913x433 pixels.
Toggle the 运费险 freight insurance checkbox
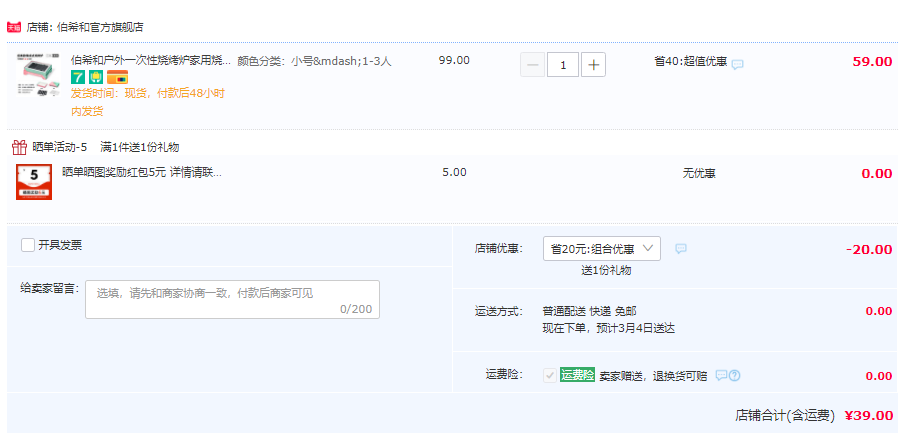(x=549, y=375)
